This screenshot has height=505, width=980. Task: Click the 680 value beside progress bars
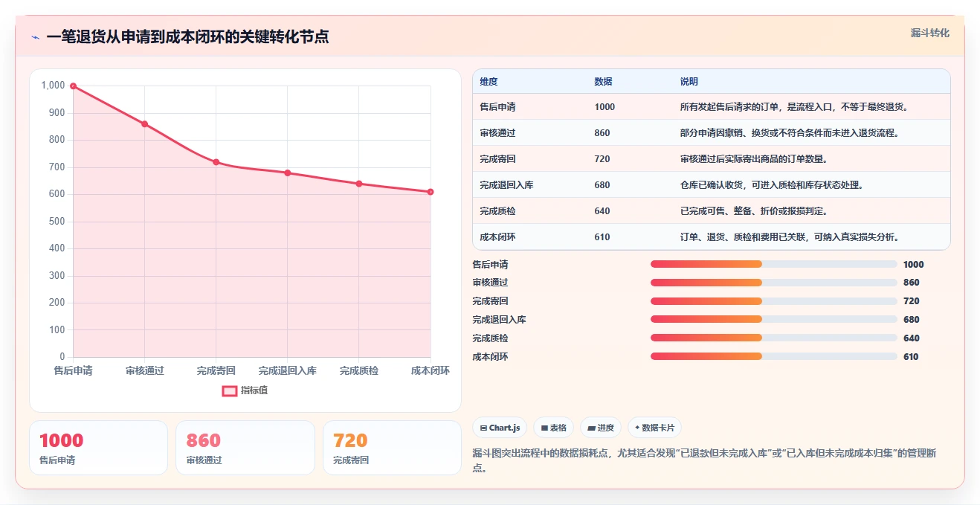(912, 320)
